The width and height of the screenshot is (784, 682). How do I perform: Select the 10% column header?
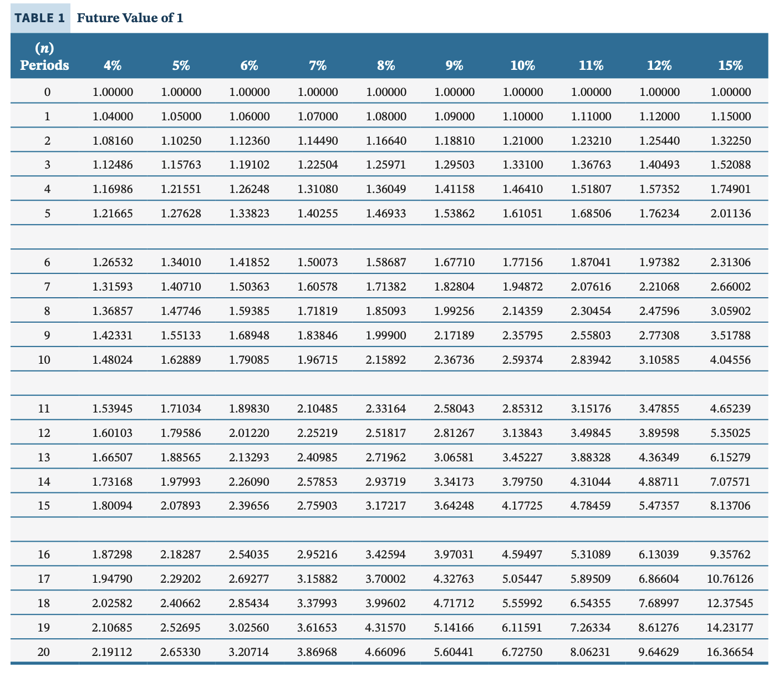(523, 65)
